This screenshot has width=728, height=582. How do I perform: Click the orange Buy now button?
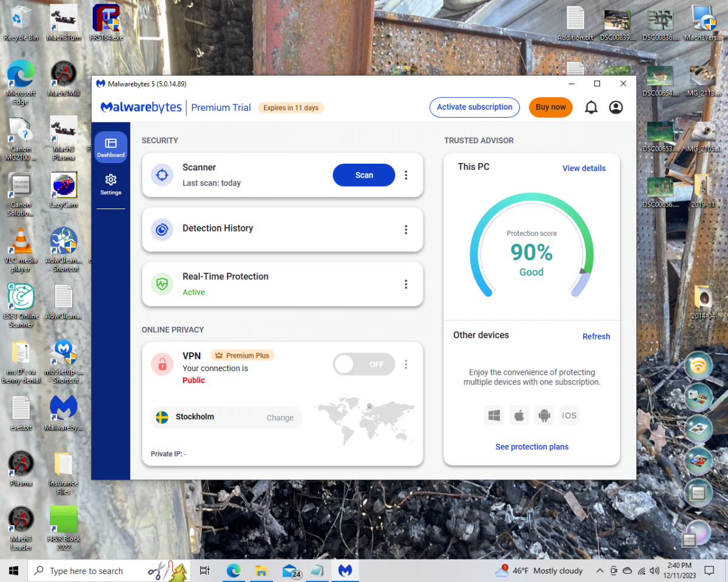551,107
